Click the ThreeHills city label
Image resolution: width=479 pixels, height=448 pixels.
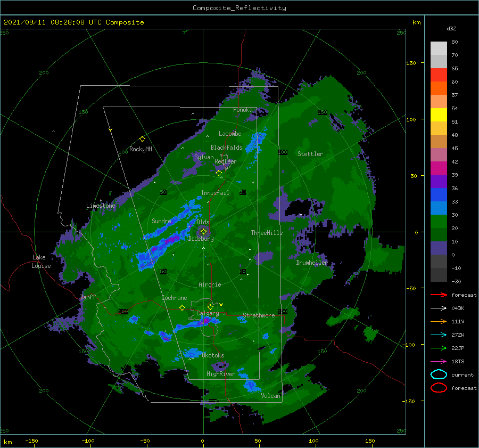click(x=267, y=233)
